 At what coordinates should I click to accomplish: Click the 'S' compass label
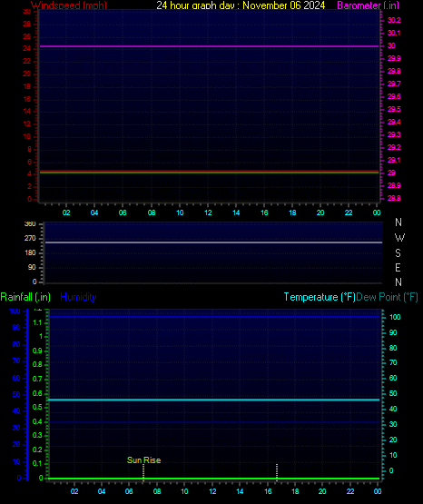398,253
